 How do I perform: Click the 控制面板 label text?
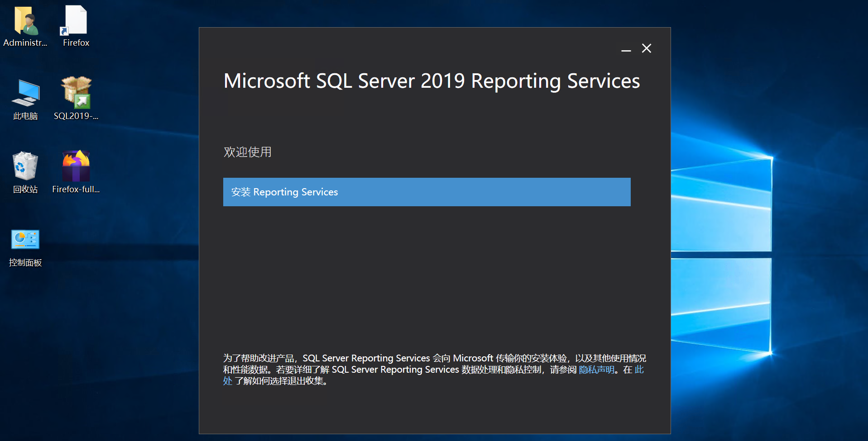25,263
